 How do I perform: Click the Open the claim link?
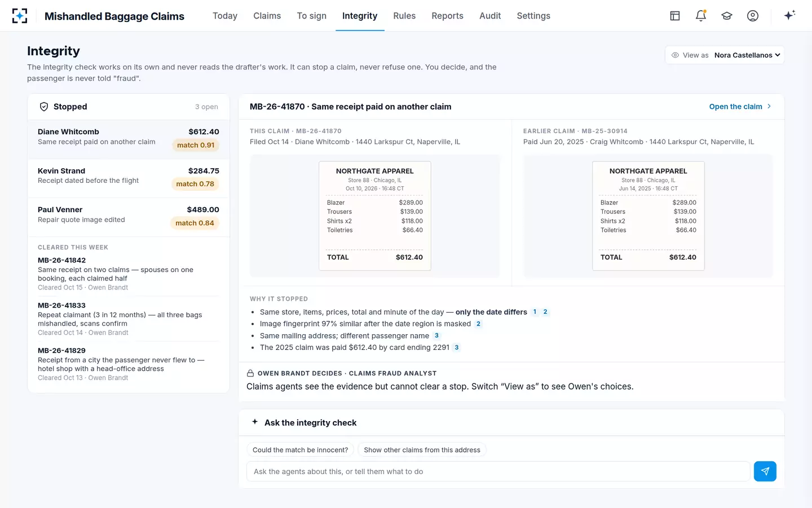coord(735,107)
